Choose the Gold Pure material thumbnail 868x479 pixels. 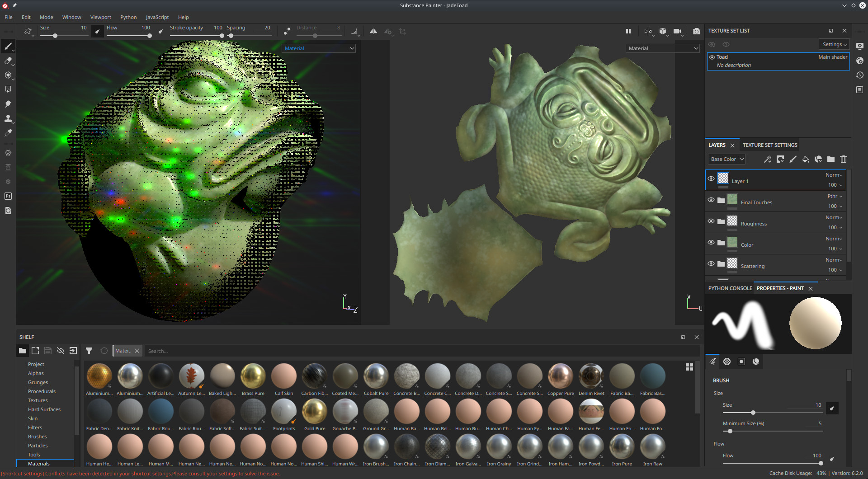coord(315,412)
